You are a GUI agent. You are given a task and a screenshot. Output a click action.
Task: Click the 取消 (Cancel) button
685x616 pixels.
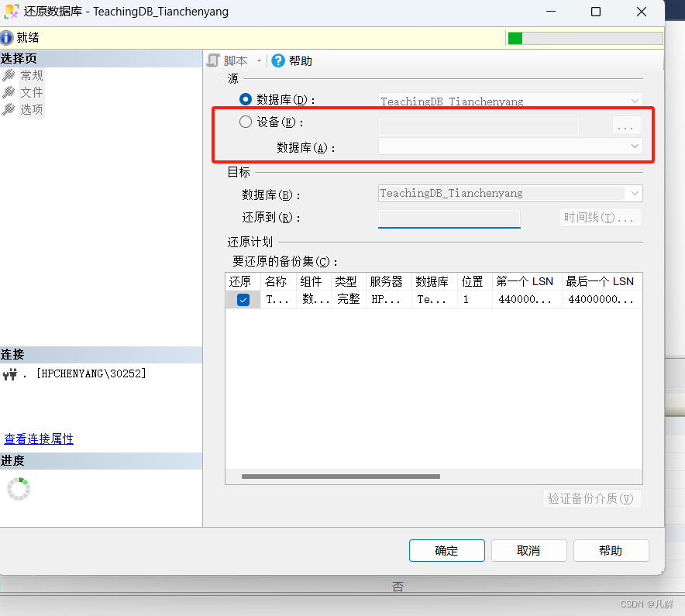tap(529, 550)
